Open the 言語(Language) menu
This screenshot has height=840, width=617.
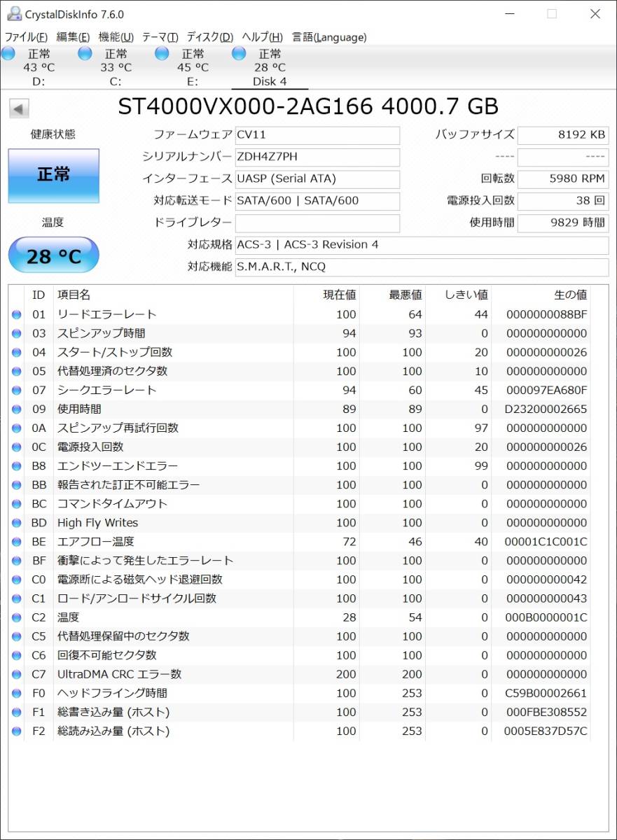click(329, 37)
